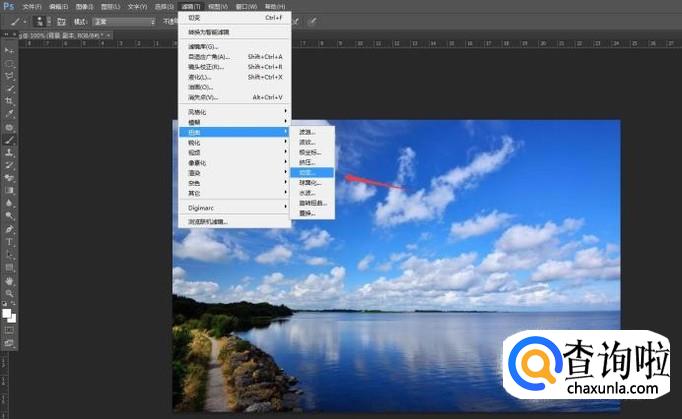The height and width of the screenshot is (419, 682).
Task: Choose 液化(L)... filter
Action: [x=234, y=77]
